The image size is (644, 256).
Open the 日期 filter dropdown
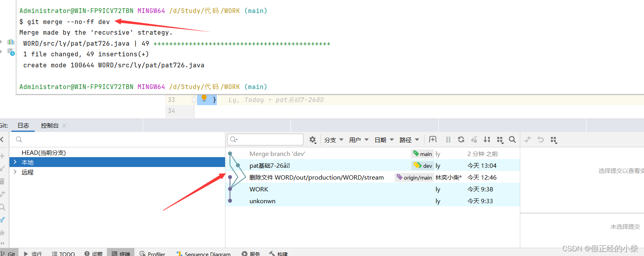(x=384, y=140)
